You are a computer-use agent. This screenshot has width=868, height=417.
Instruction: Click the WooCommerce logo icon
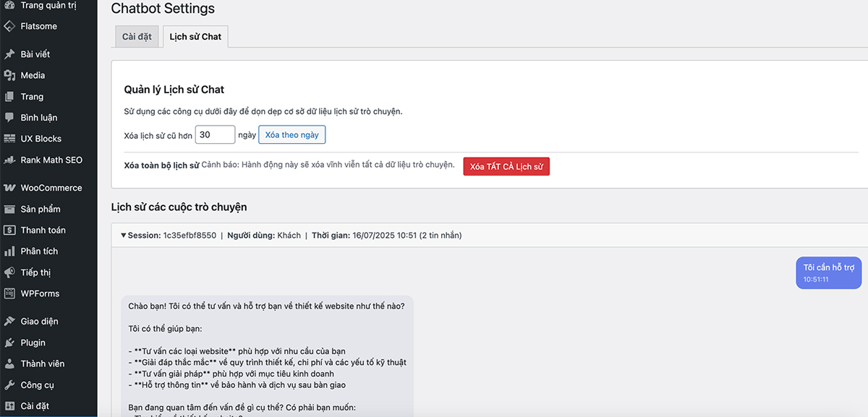[9, 188]
